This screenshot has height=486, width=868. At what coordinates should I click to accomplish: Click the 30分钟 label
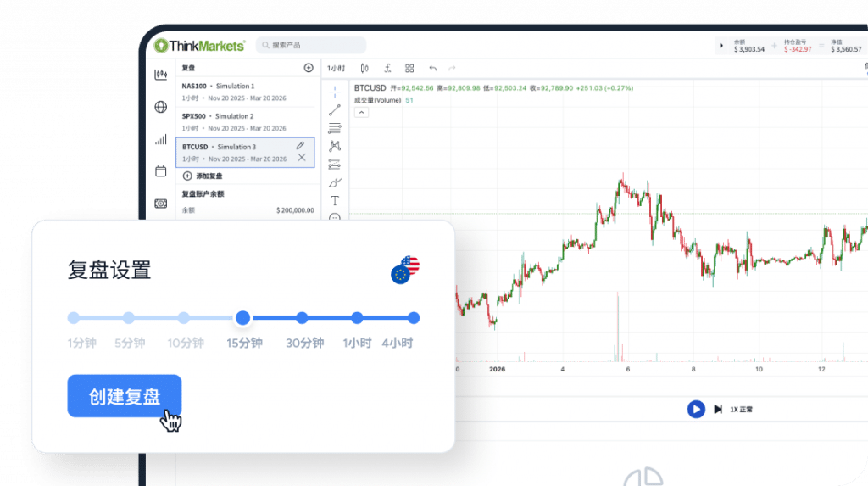point(305,343)
